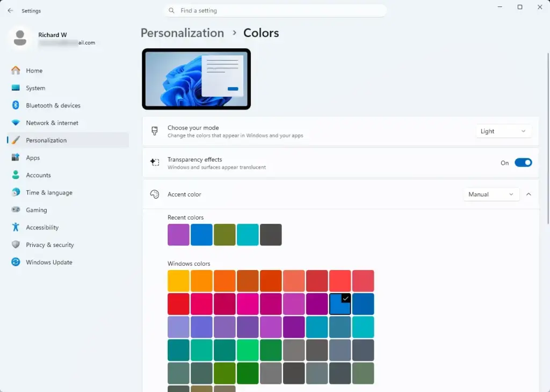Open the Accent color Manual dropdown
The height and width of the screenshot is (392, 550).
tap(491, 194)
